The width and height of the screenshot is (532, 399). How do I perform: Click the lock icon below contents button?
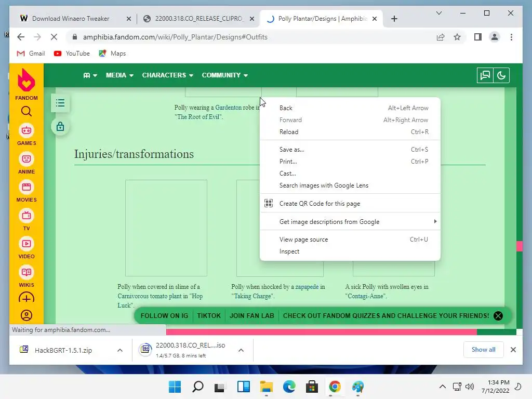coord(60,127)
